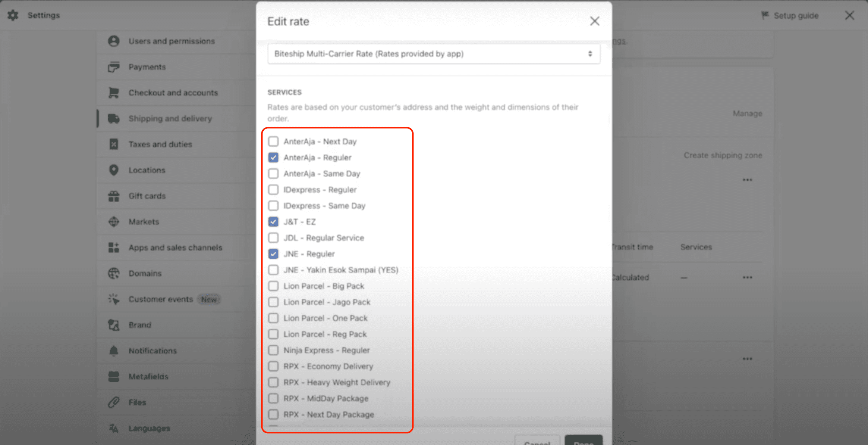Open Markets settings
This screenshot has width=868, height=445.
pyautogui.click(x=176, y=222)
